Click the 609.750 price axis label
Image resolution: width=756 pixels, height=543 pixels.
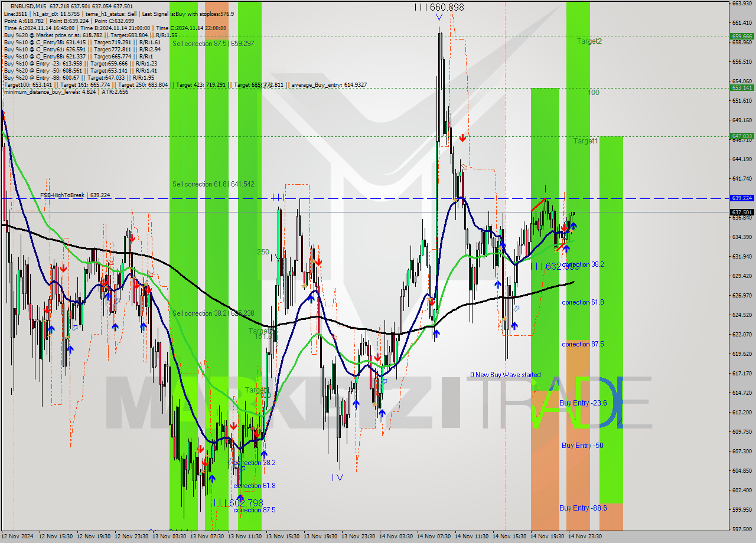742,432
